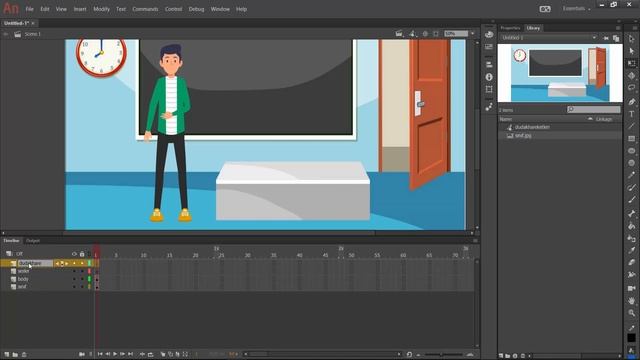Toggle lock dot of body layer
This screenshot has width=640, height=360.
pos(82,279)
